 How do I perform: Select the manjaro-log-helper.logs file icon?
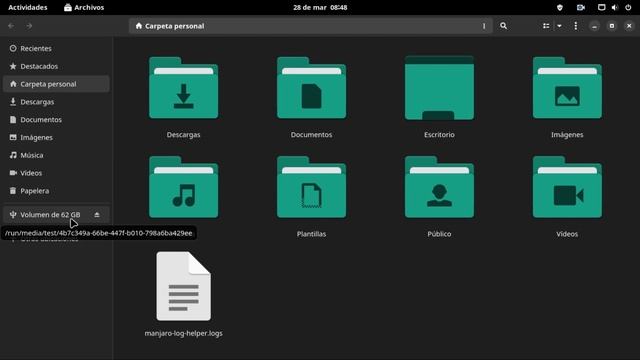tap(183, 286)
